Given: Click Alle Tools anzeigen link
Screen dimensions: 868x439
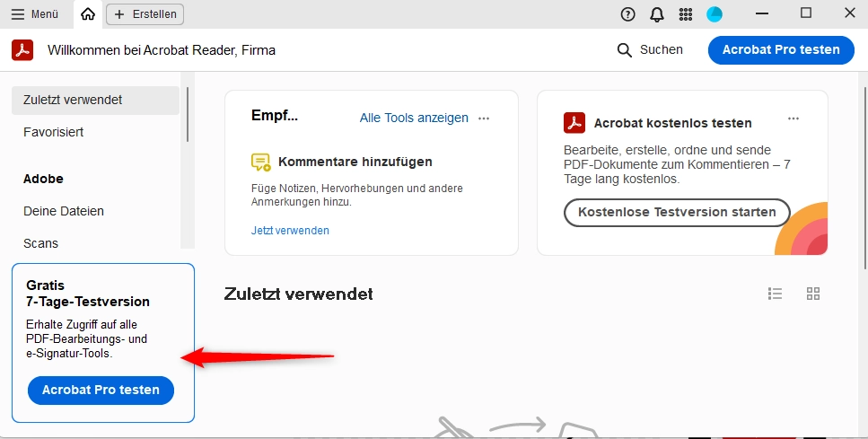Looking at the screenshot, I should pyautogui.click(x=414, y=118).
